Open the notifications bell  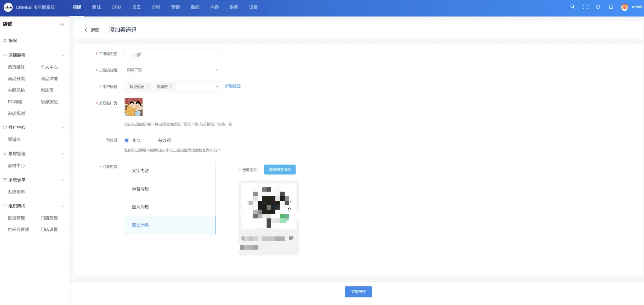tap(611, 7)
